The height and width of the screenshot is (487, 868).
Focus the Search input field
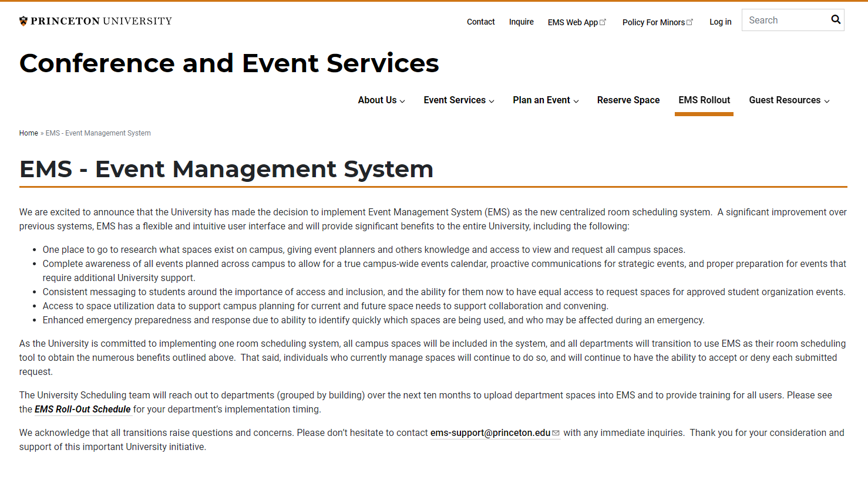(786, 20)
